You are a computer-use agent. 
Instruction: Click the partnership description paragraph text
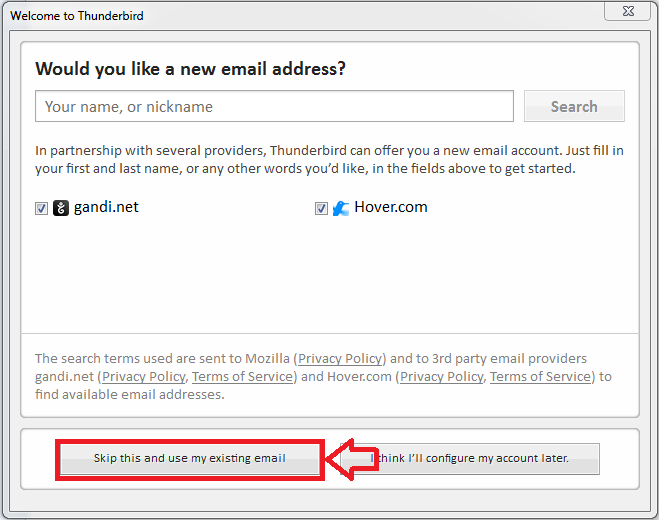click(330, 159)
